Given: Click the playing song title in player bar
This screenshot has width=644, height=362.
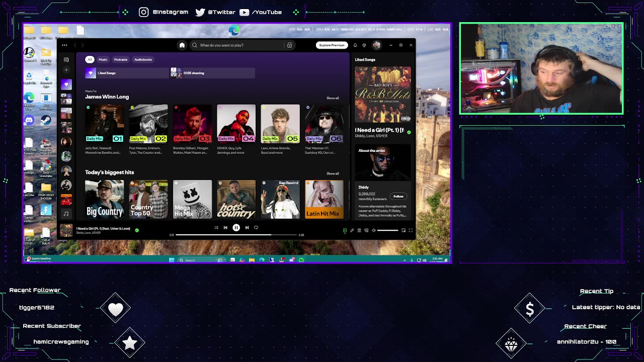Looking at the screenshot, I should 103,228.
